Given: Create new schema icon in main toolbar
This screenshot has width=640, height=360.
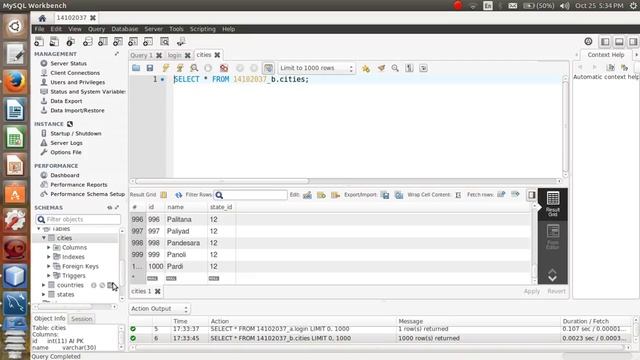Looking at the screenshot, I should point(87,42).
